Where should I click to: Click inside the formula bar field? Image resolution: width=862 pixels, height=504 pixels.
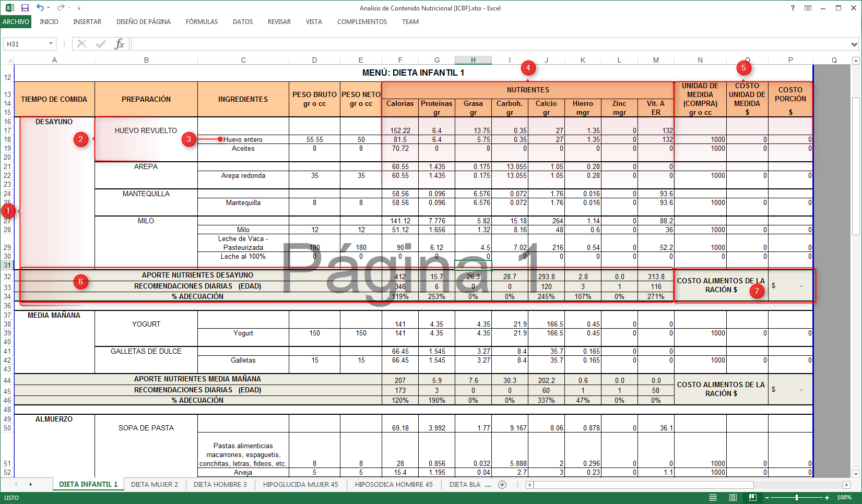tap(490, 44)
